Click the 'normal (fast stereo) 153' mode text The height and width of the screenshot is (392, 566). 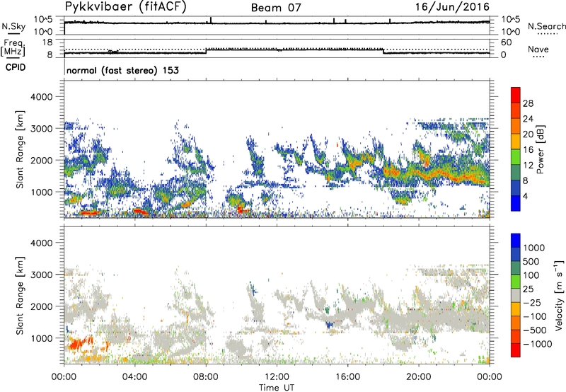[x=122, y=70]
